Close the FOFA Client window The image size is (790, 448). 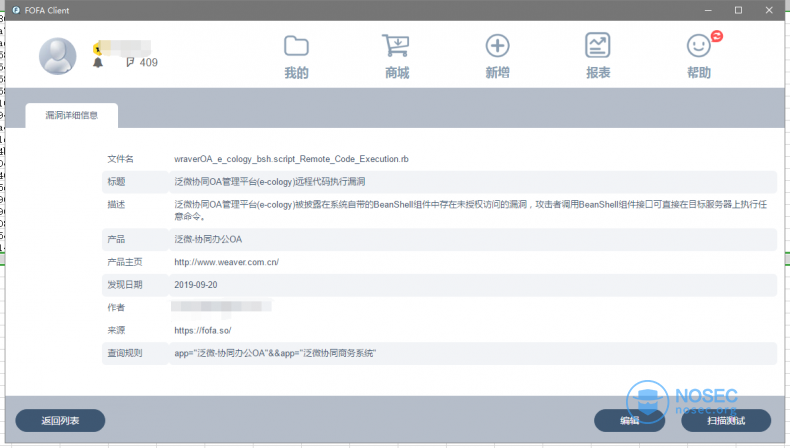click(769, 10)
